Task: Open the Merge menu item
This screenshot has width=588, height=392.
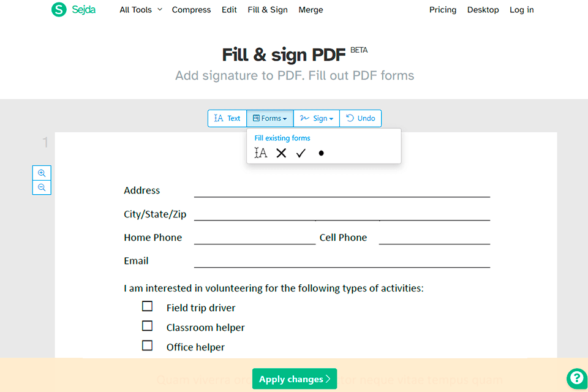Action: click(311, 10)
